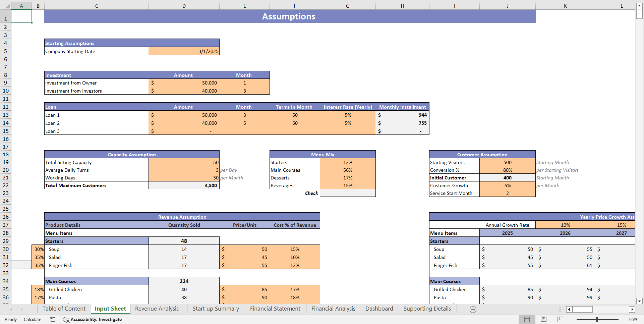Screen dimensions: 644x324
Task: Select the Company Starting Date value cell
Action: click(184, 51)
